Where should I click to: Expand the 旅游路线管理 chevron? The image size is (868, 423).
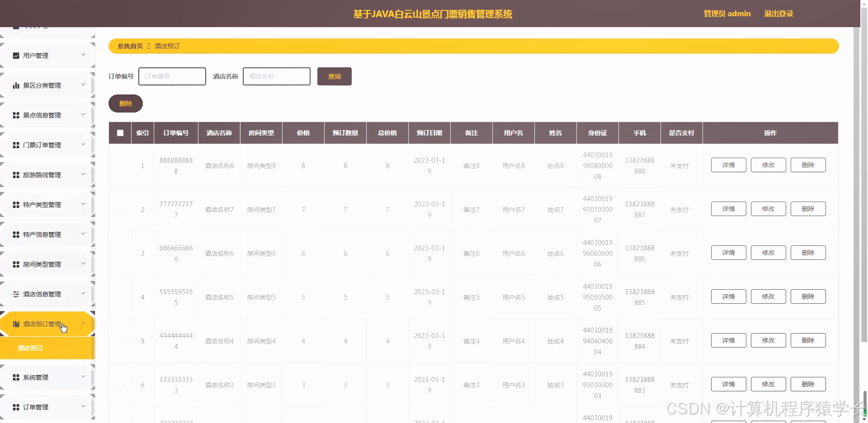pyautogui.click(x=83, y=174)
